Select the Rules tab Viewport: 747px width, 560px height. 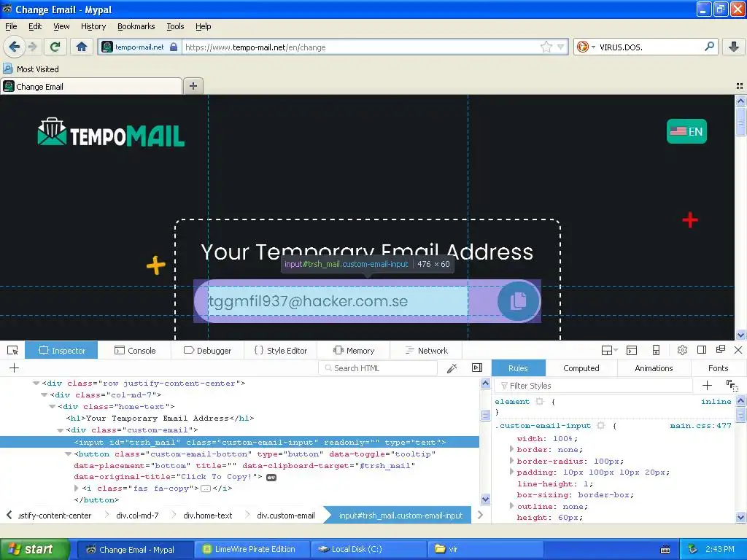[x=518, y=368]
